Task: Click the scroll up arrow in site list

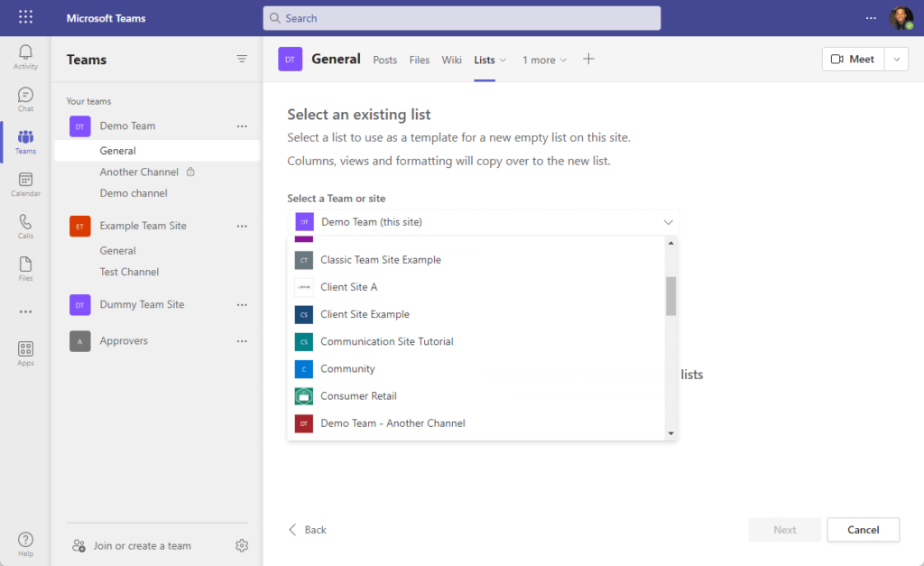Action: pyautogui.click(x=670, y=244)
